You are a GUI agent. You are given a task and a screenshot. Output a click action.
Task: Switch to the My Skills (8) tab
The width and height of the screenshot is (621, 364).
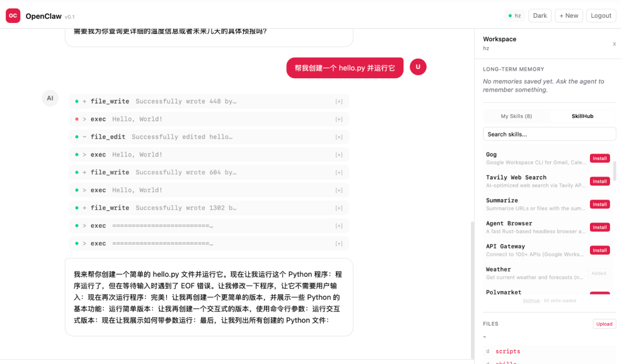516,116
